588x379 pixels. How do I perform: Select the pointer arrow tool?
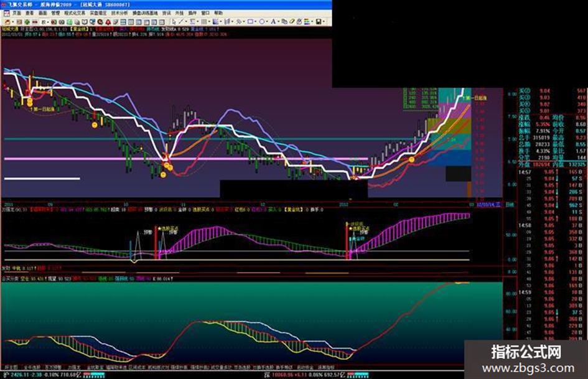(x=174, y=22)
